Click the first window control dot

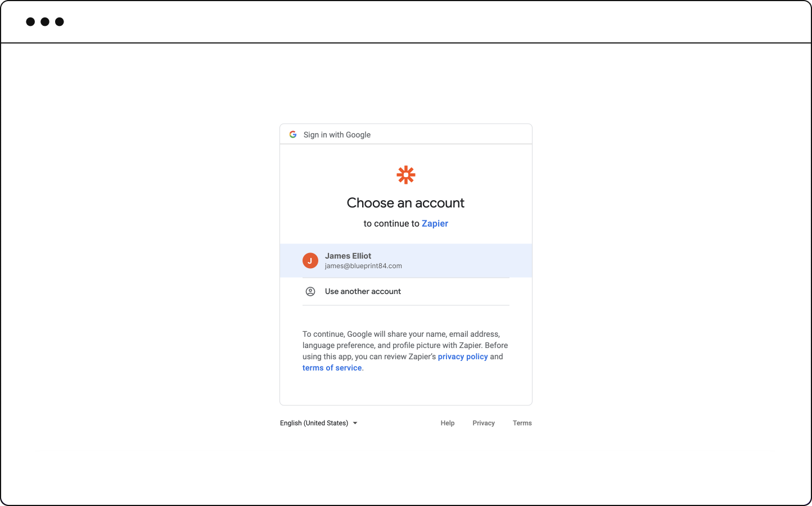pyautogui.click(x=30, y=22)
